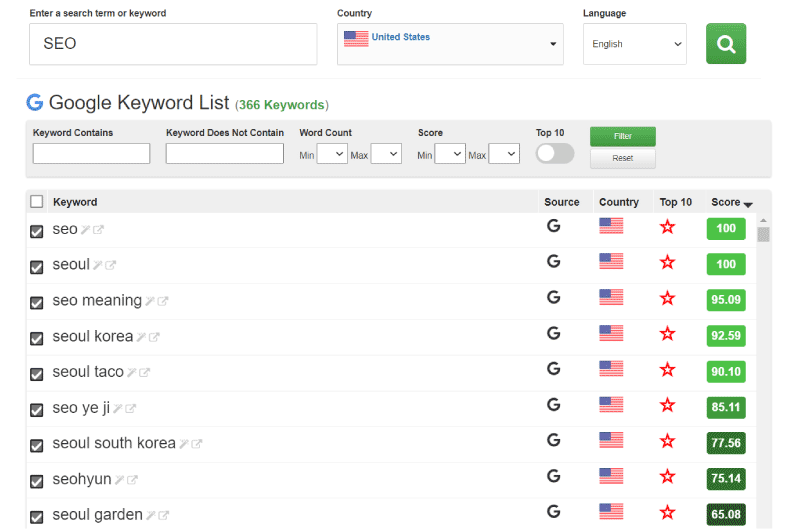This screenshot has width=800, height=530.
Task: Click the scrollbar up arrow
Action: tap(763, 220)
